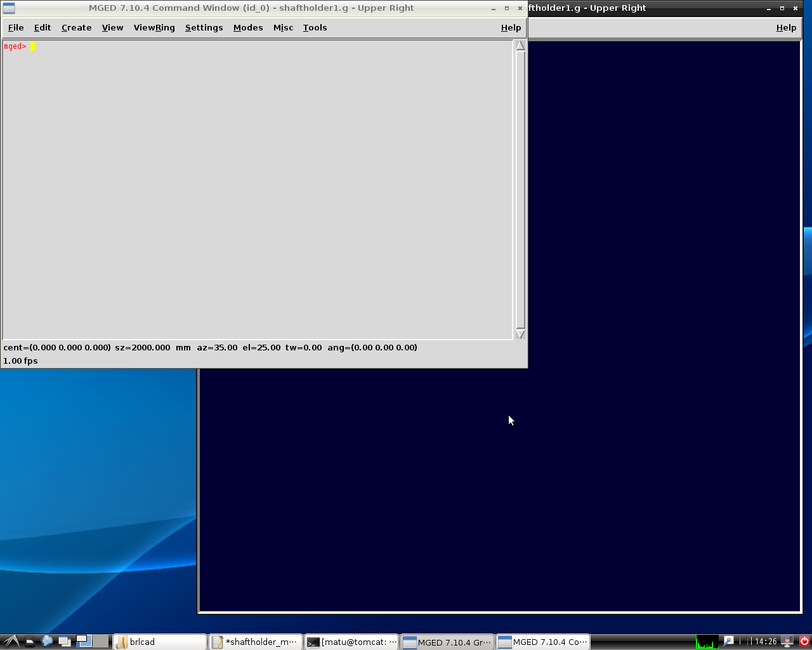812x650 pixels.
Task: Click the Command Window vertical scrollbar track
Action: (x=520, y=190)
